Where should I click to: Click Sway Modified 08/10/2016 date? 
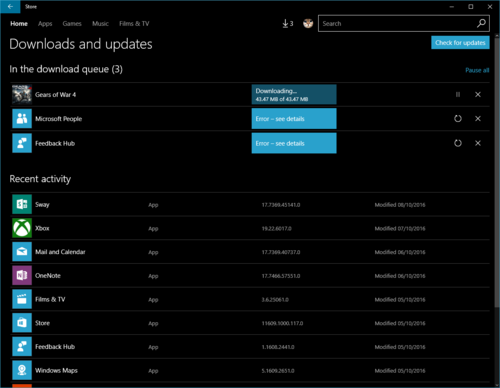[x=400, y=205]
